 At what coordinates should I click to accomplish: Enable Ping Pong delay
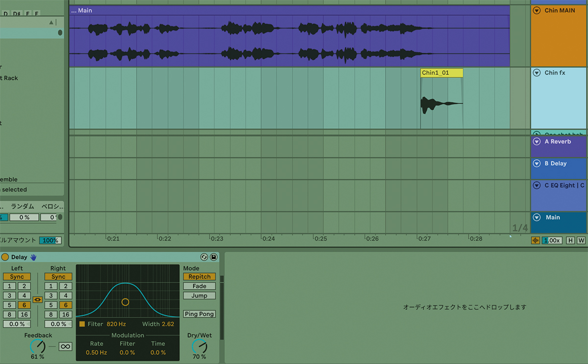(199, 314)
